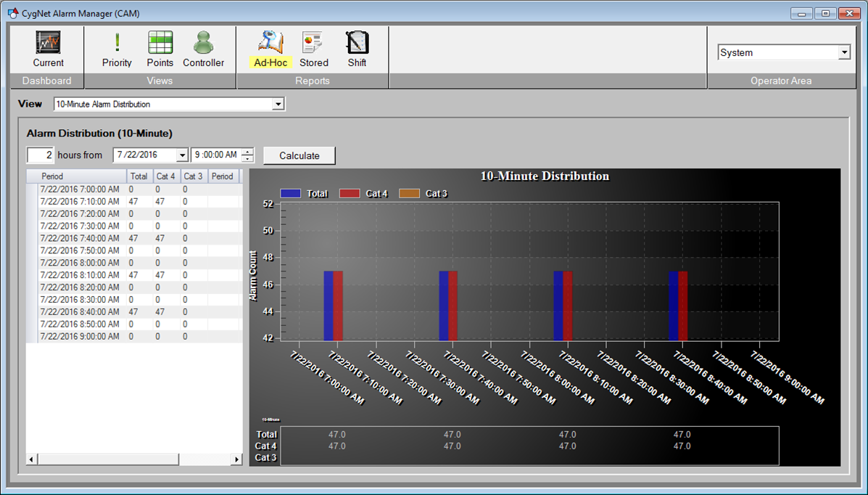
Task: Select the row 7/22/2016 7:00:00 AM
Action: point(135,189)
